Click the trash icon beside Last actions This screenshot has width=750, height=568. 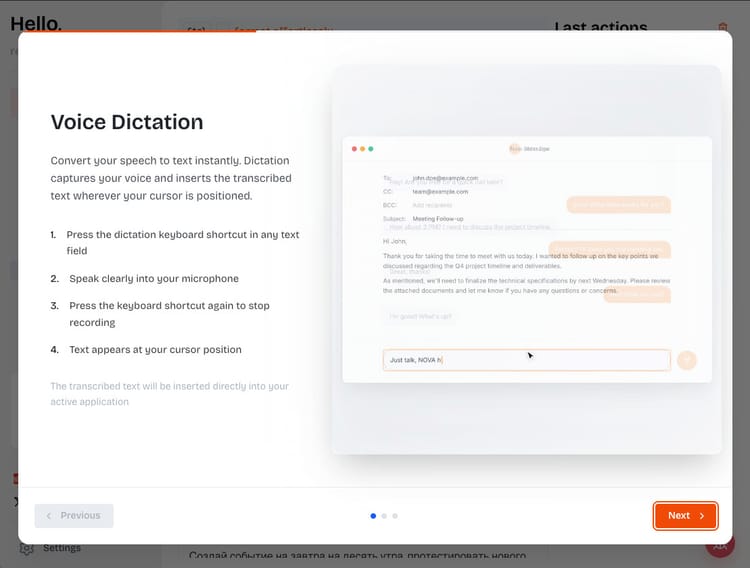tap(723, 27)
